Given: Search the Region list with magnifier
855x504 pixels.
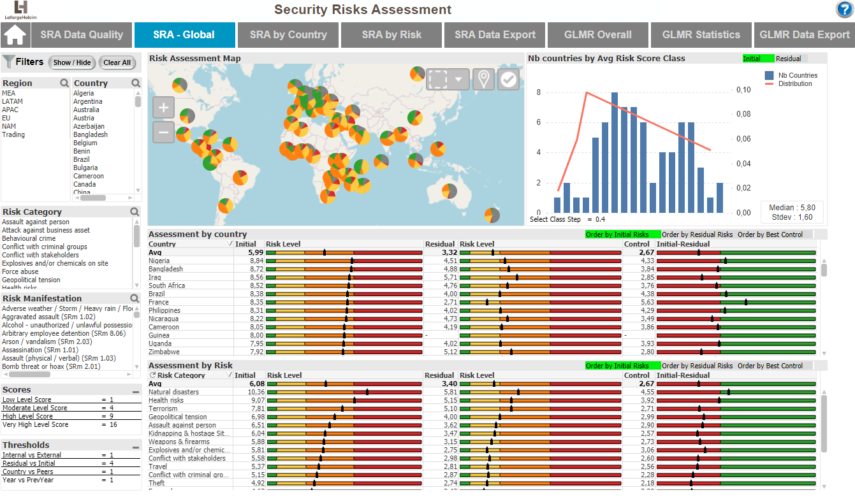Looking at the screenshot, I should click(64, 83).
